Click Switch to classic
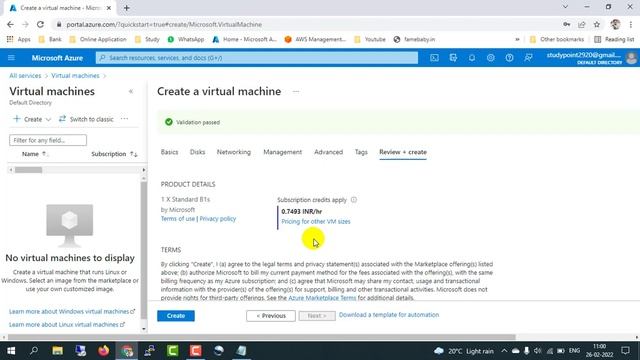640x360 pixels. point(86,119)
